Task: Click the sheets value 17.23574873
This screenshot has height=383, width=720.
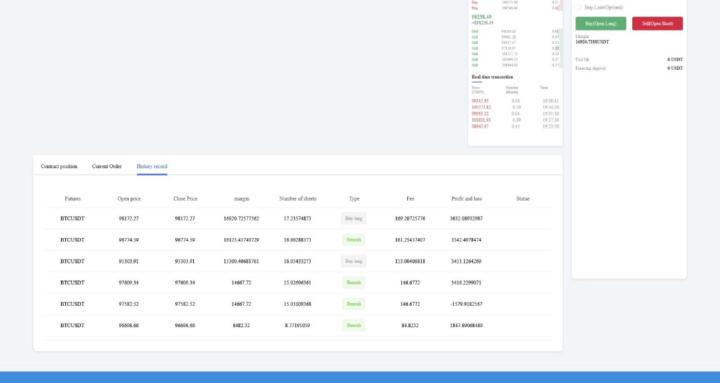Action: (x=297, y=219)
